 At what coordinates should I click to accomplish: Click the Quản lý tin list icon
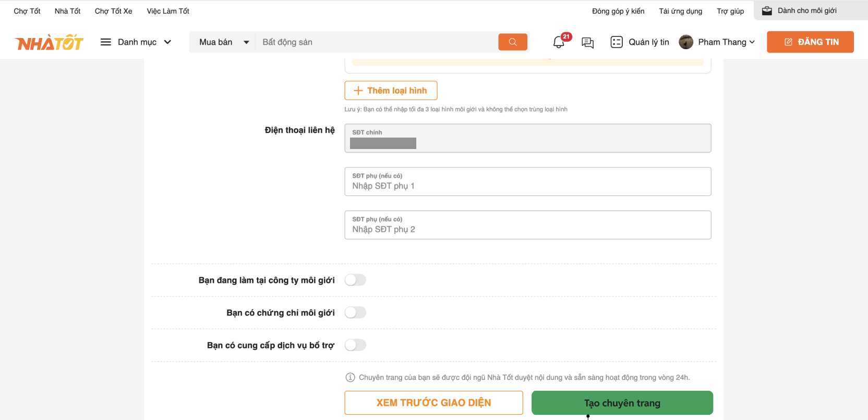[616, 42]
